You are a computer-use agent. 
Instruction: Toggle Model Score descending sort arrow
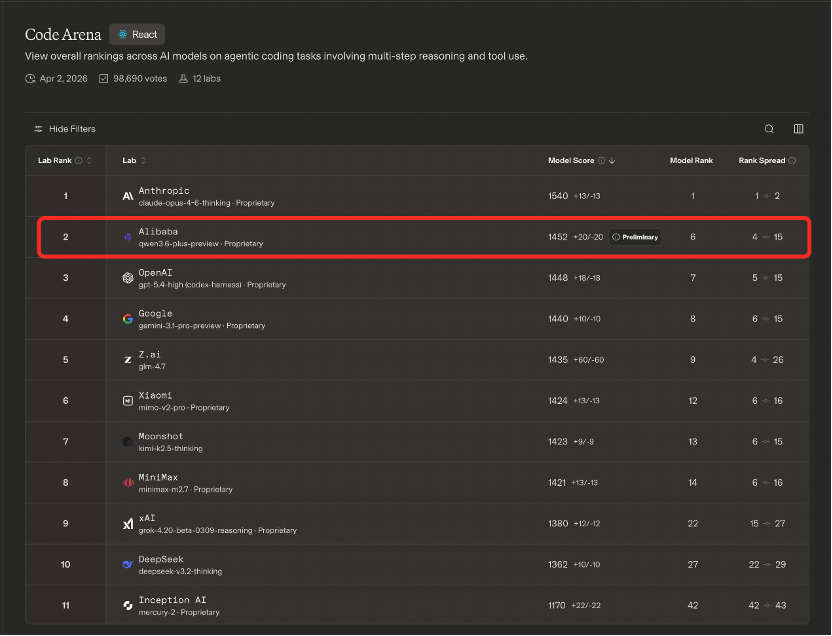[611, 160]
